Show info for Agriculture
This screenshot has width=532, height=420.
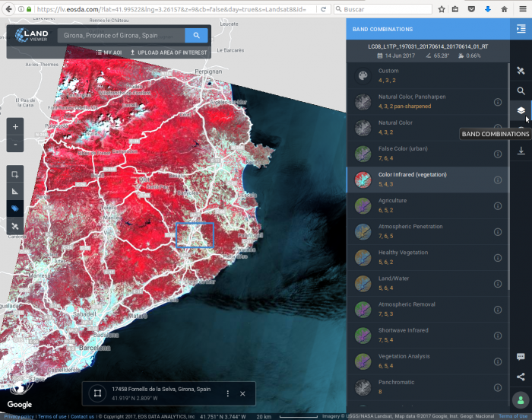(498, 206)
